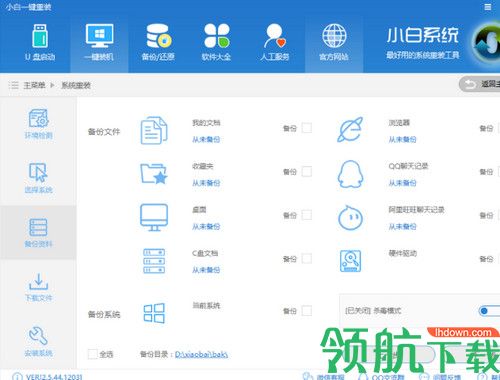Image resolution: width=500 pixels, height=380 pixels.
Task: Click 从未备份 under 阿里旺旺聊天记录
Action: pyautogui.click(x=402, y=226)
